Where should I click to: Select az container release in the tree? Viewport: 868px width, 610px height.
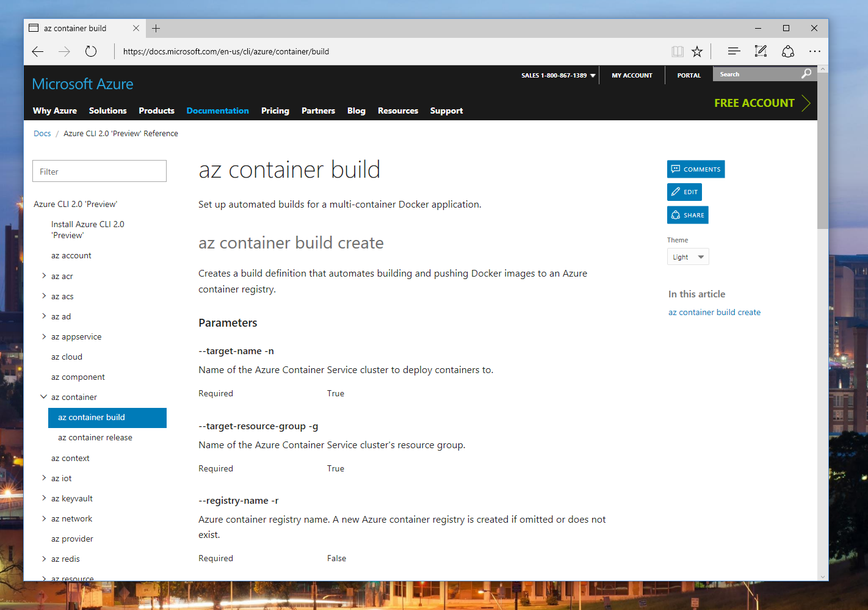(x=95, y=438)
